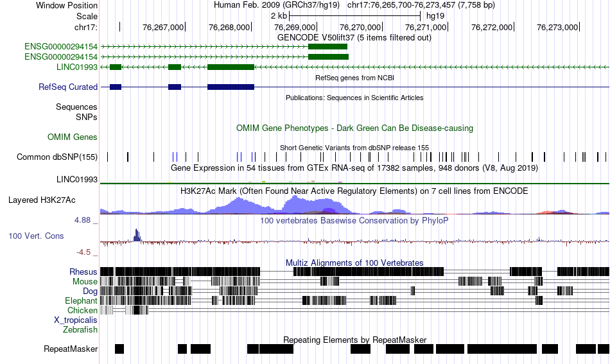Click Multiz Alignments of 100 Vertebrates title
Screen dimensions: 610x364
click(354, 263)
